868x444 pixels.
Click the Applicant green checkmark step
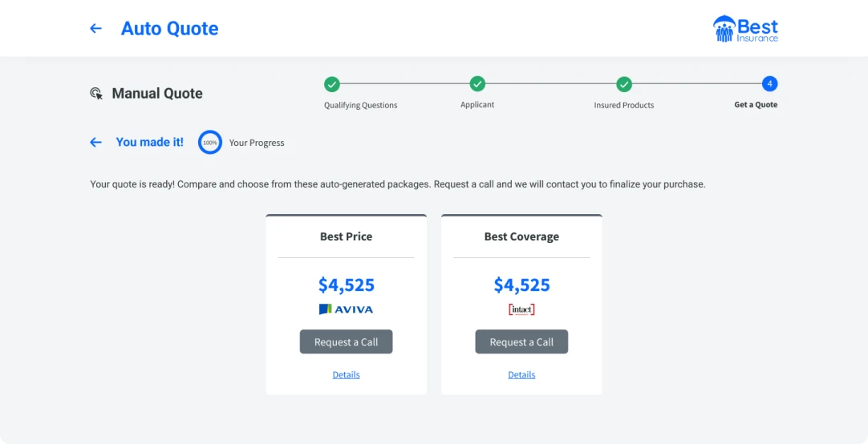pos(477,84)
